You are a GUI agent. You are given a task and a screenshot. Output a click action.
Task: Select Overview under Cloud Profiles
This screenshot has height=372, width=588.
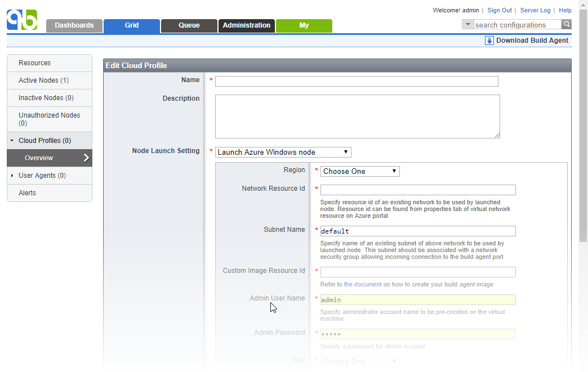[x=50, y=158]
